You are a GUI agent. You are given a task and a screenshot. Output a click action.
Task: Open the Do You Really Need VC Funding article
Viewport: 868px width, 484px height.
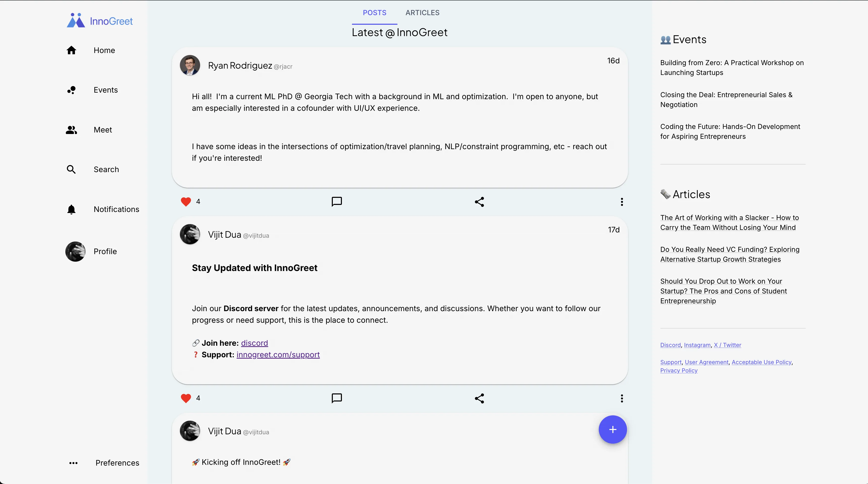[729, 254]
